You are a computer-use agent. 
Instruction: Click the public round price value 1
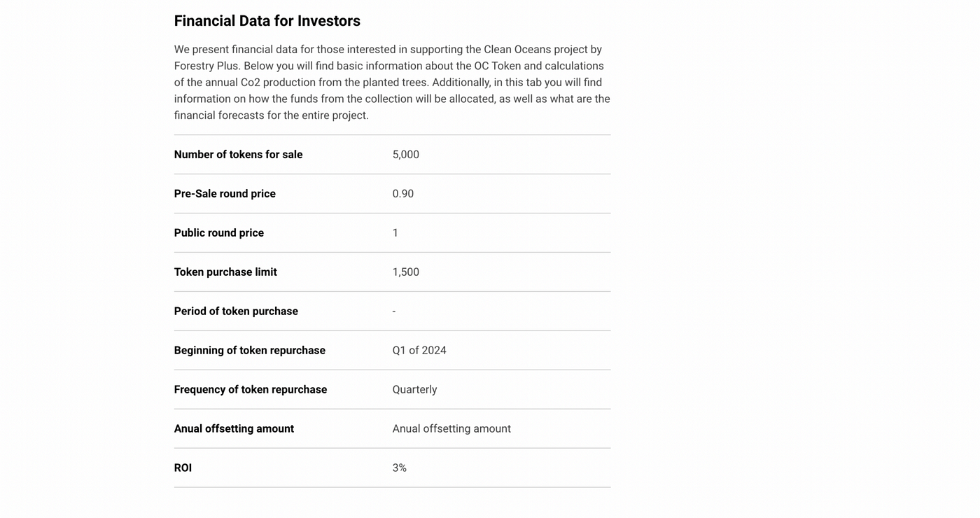click(x=395, y=233)
